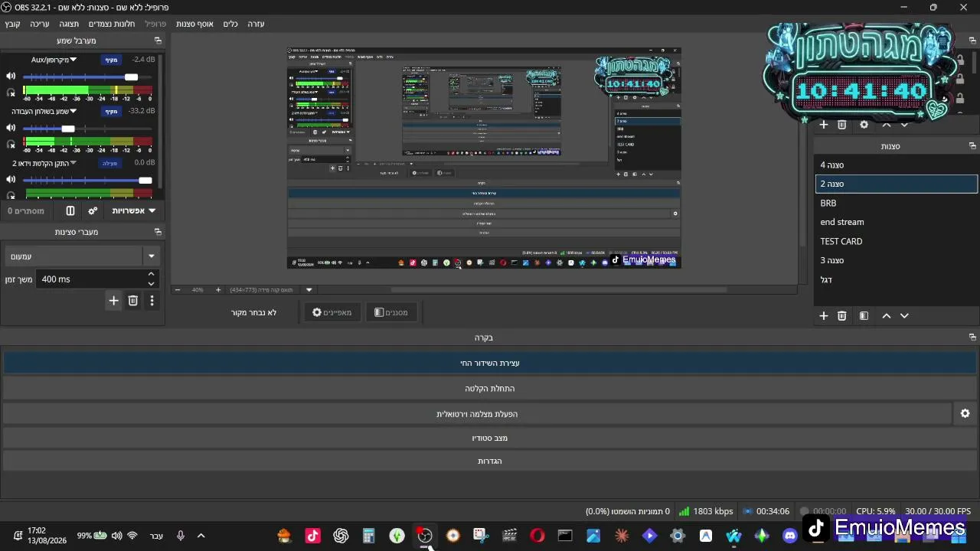Open scene filters icon
The height and width of the screenshot is (551, 980).
click(x=864, y=315)
